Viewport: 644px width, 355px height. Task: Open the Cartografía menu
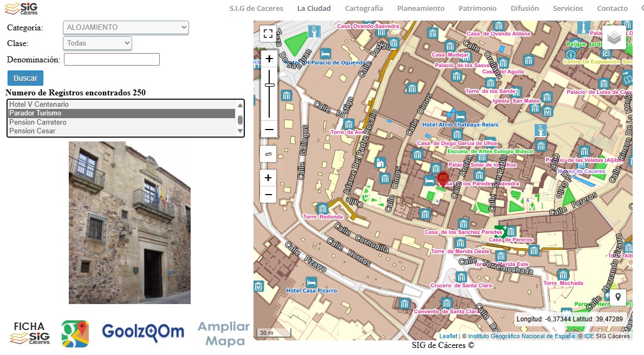[363, 8]
